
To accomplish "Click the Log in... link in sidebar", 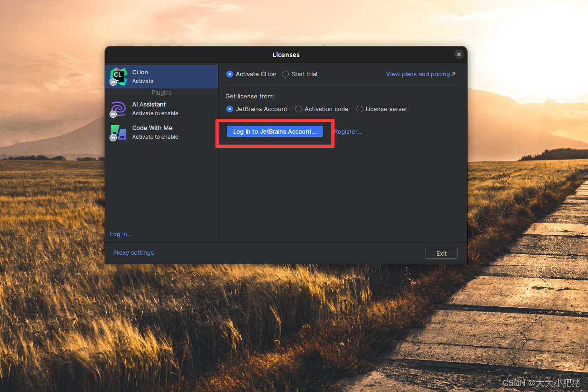I will (121, 234).
